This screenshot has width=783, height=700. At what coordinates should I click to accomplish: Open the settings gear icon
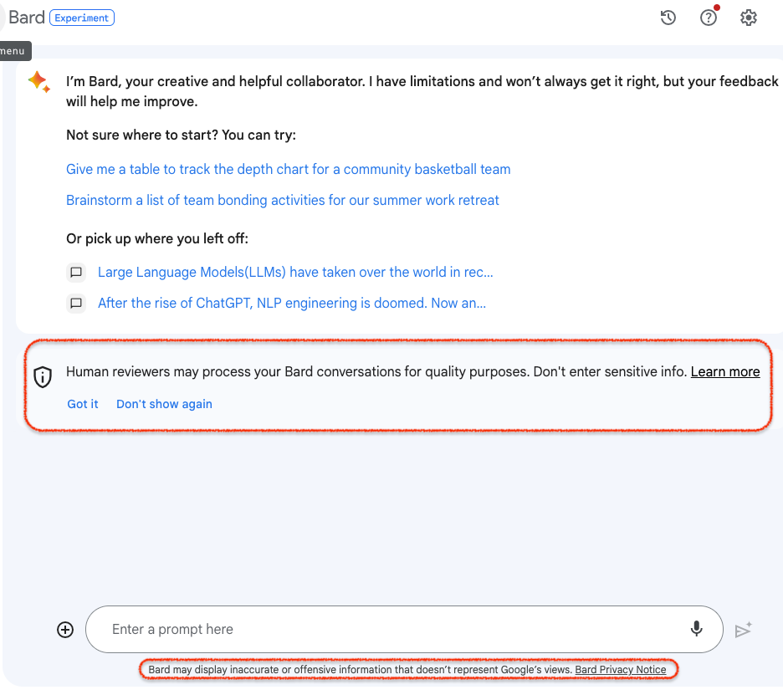pyautogui.click(x=748, y=18)
